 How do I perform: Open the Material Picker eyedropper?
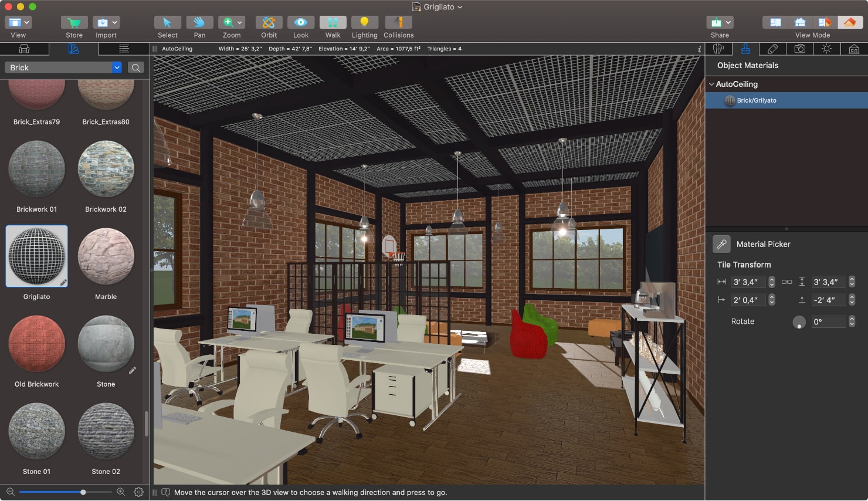(x=723, y=243)
